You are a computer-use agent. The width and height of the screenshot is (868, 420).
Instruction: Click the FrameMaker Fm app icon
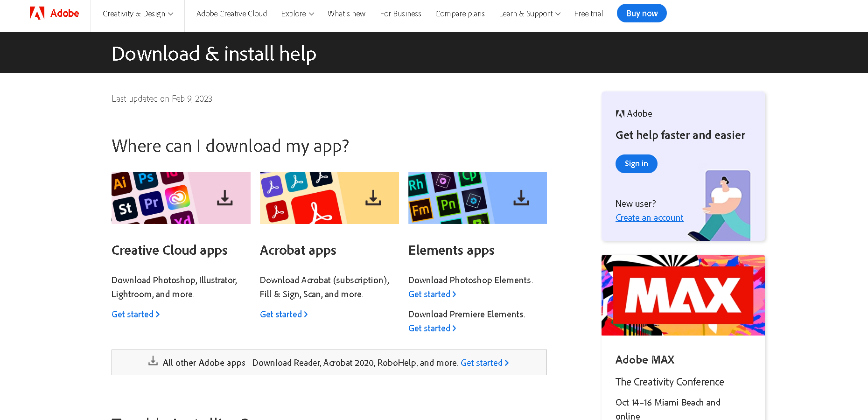pyautogui.click(x=420, y=210)
